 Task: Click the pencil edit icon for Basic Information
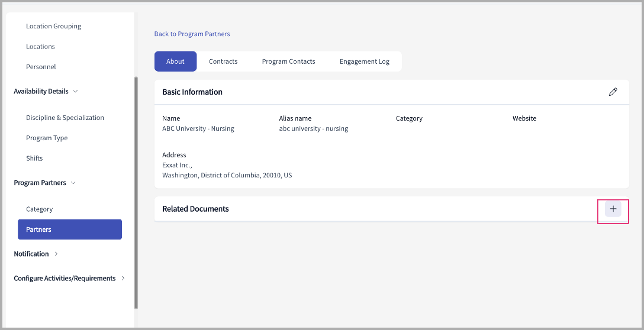coord(613,92)
